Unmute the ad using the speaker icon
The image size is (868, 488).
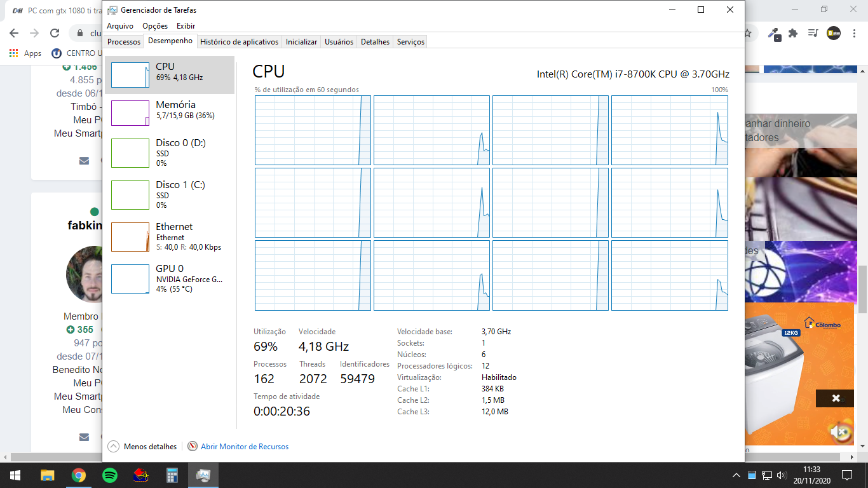[839, 432]
